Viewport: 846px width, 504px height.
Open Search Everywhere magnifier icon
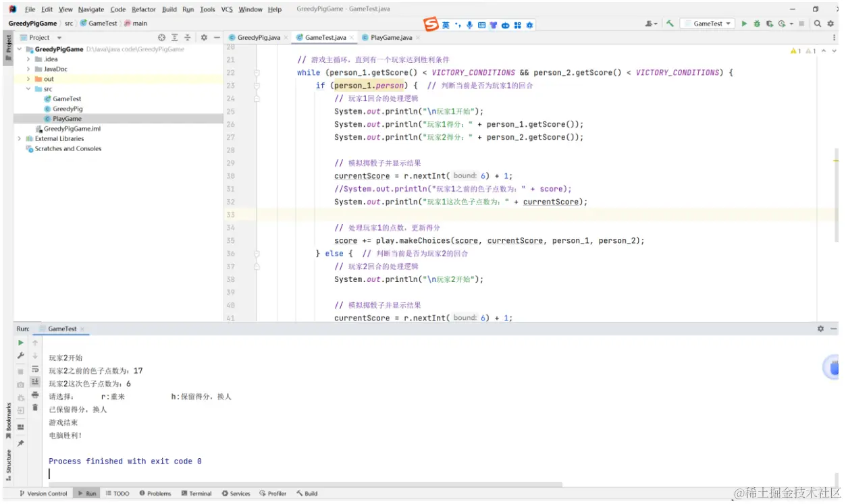pyautogui.click(x=817, y=24)
